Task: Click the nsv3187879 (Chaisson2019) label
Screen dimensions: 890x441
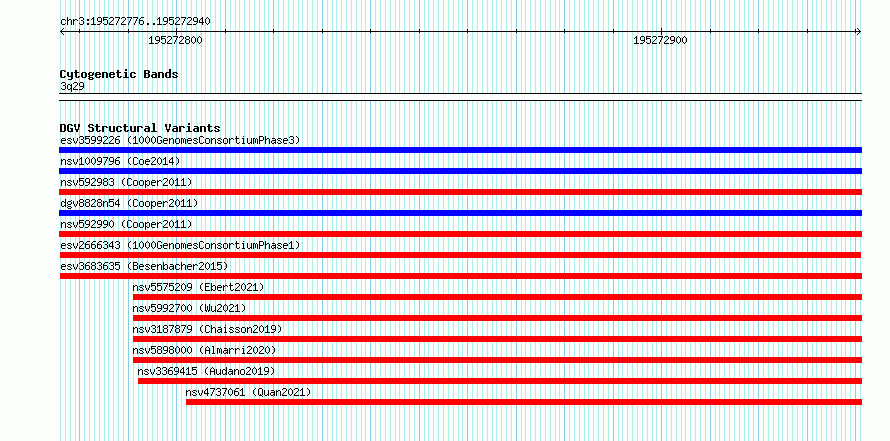Action: pyautogui.click(x=207, y=329)
